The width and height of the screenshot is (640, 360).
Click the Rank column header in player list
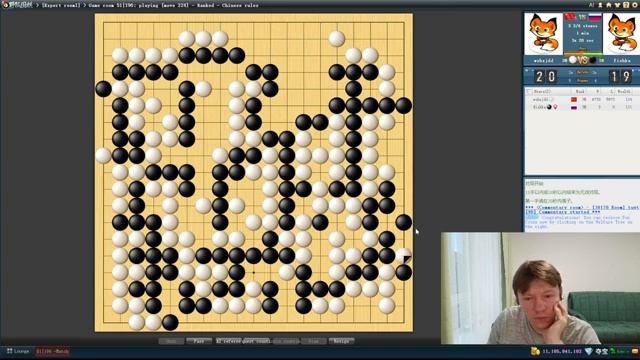click(580, 91)
